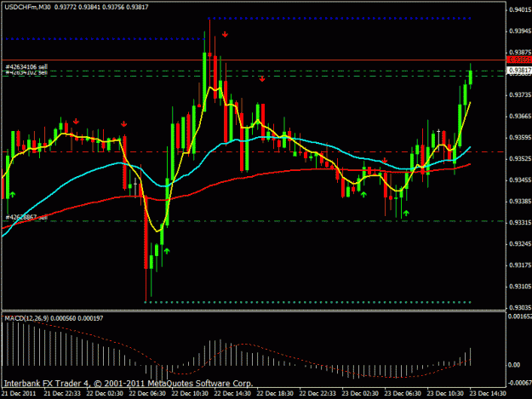Viewport: 532px width, 399px height.
Task: Click the 22 Dec 02:30 time label
Action: 105,394
